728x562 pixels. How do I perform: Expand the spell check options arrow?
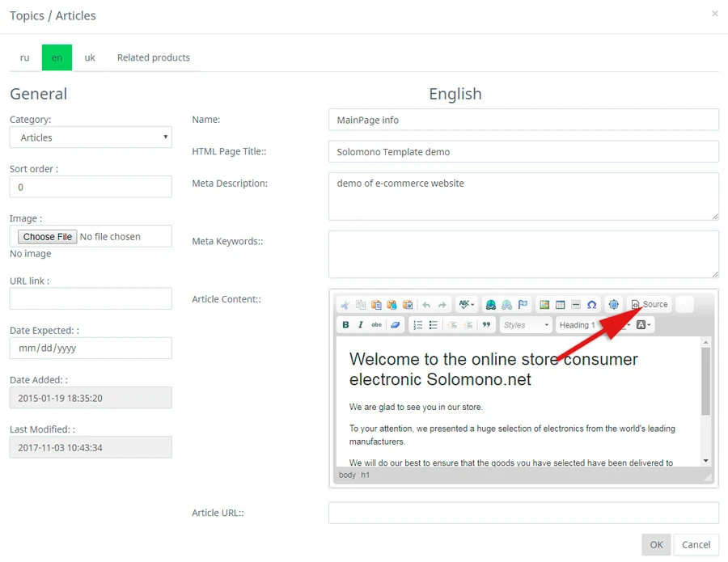472,305
